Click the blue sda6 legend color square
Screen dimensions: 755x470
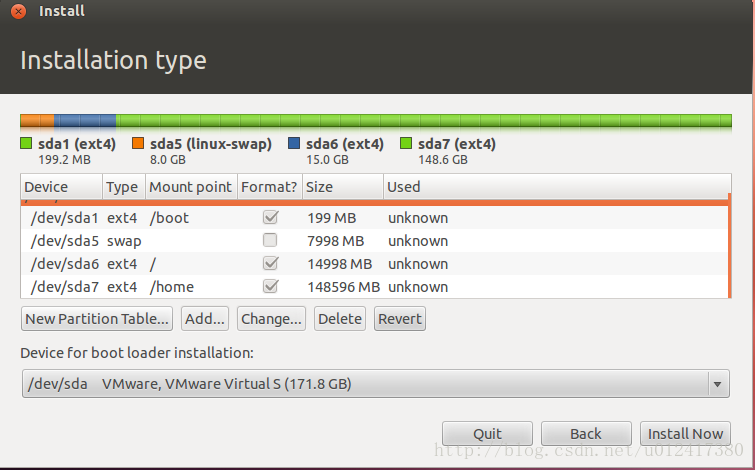[x=294, y=144]
